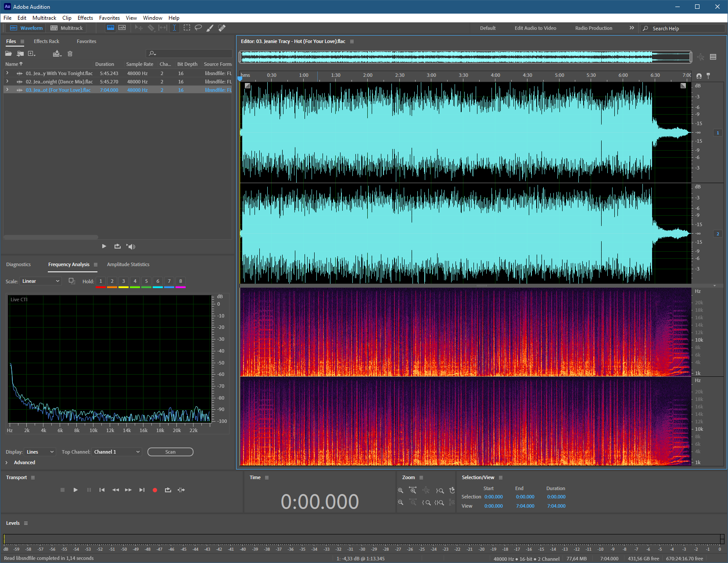
Task: Click the Zoom In (Time) icon
Action: tap(413, 490)
